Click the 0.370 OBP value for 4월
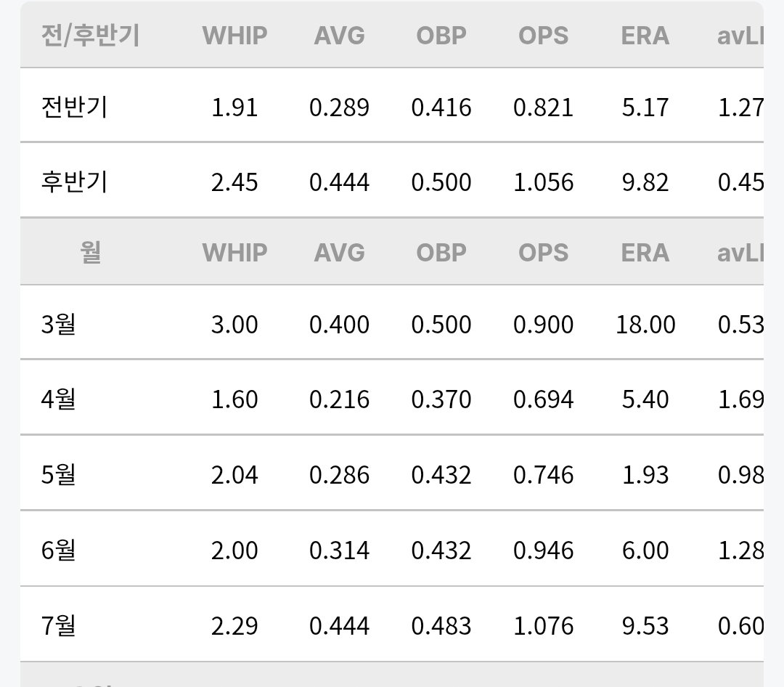Image resolution: width=784 pixels, height=687 pixels. [x=441, y=399]
